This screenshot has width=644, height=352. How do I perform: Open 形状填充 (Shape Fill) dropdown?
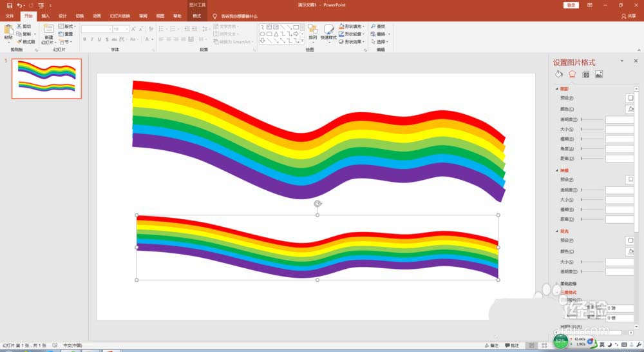354,26
